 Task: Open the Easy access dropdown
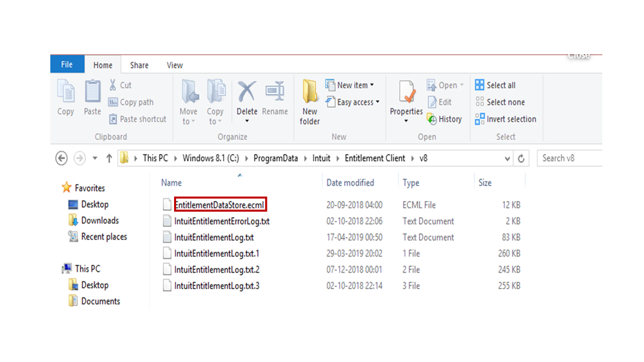pos(353,102)
